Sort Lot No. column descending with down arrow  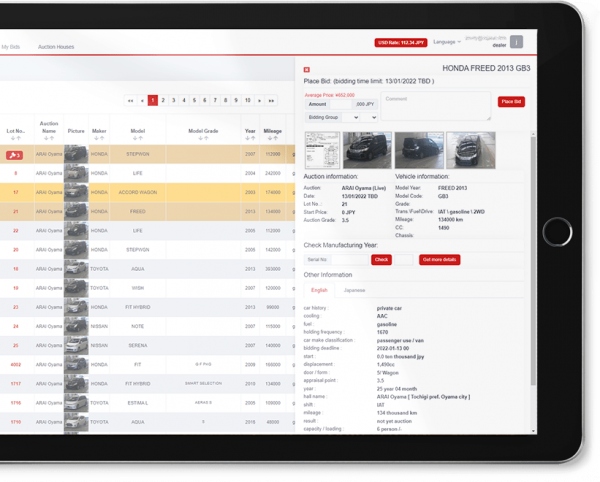[x=13, y=138]
